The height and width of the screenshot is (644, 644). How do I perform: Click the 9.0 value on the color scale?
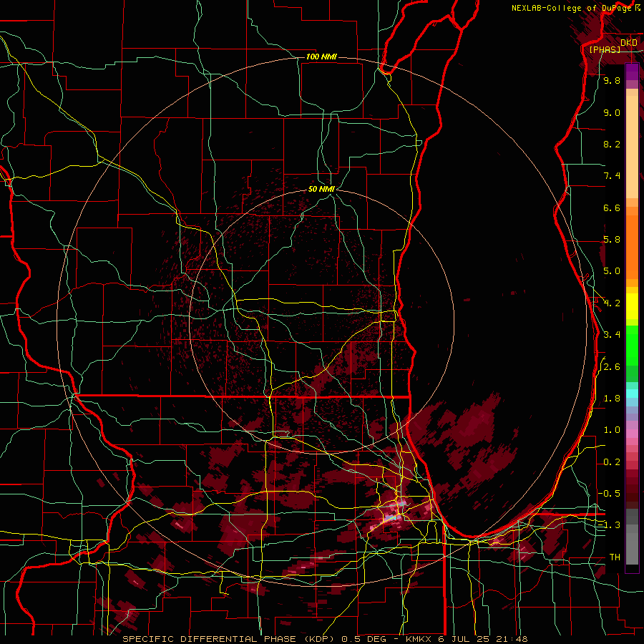pyautogui.click(x=612, y=113)
